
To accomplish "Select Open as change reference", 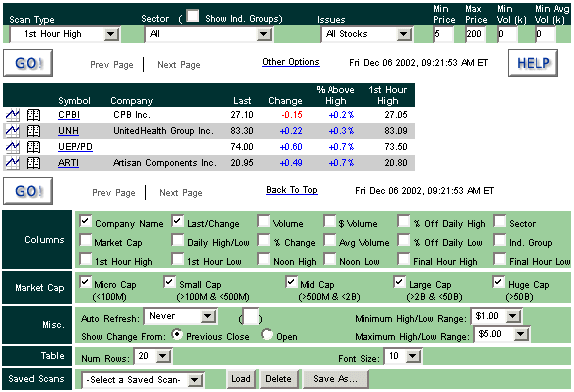I will click(267, 334).
